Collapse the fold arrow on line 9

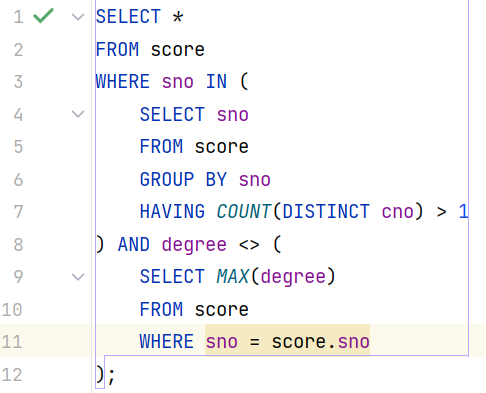(x=78, y=277)
